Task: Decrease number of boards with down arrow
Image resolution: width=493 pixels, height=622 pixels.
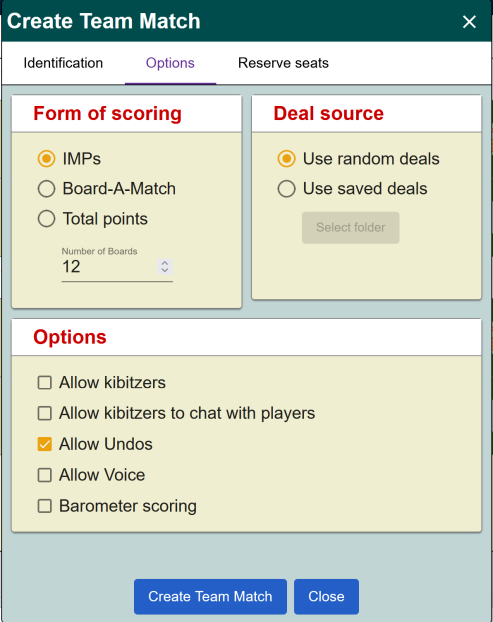Action: point(165,270)
